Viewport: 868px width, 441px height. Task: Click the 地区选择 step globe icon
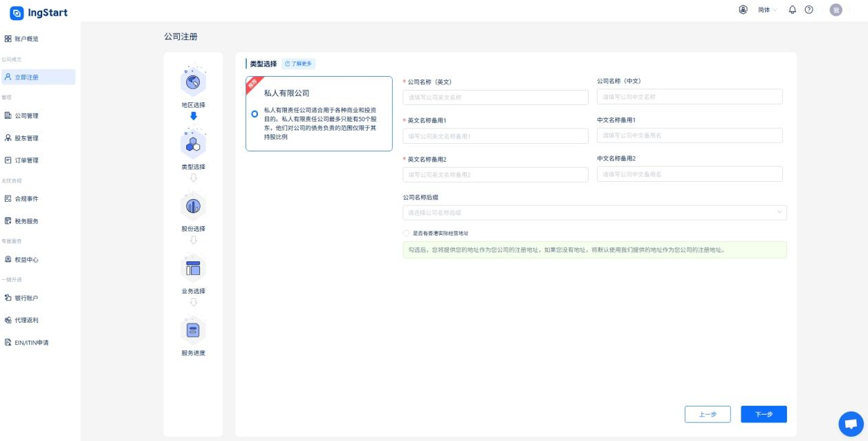(193, 82)
